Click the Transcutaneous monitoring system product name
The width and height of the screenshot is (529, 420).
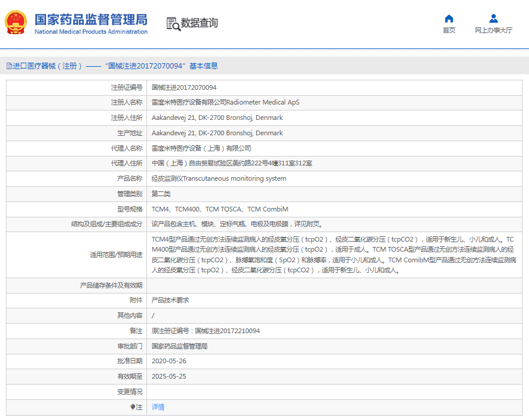218,178
